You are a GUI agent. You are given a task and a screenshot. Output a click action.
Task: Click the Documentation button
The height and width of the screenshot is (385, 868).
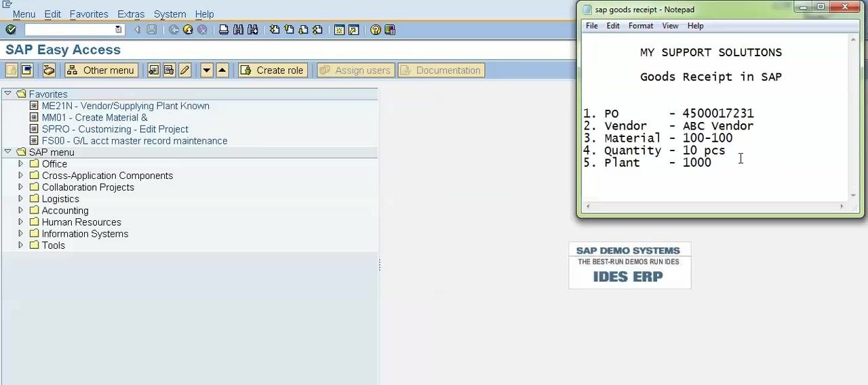441,70
